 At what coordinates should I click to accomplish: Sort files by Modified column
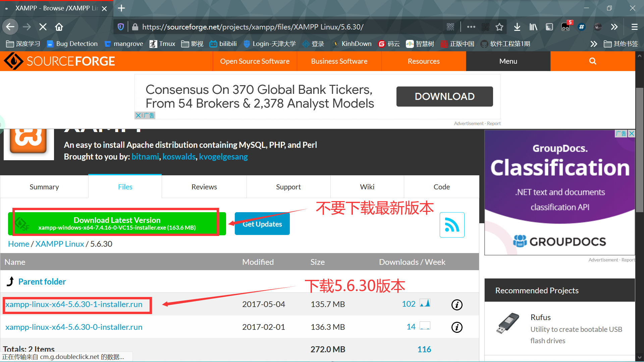(x=258, y=262)
